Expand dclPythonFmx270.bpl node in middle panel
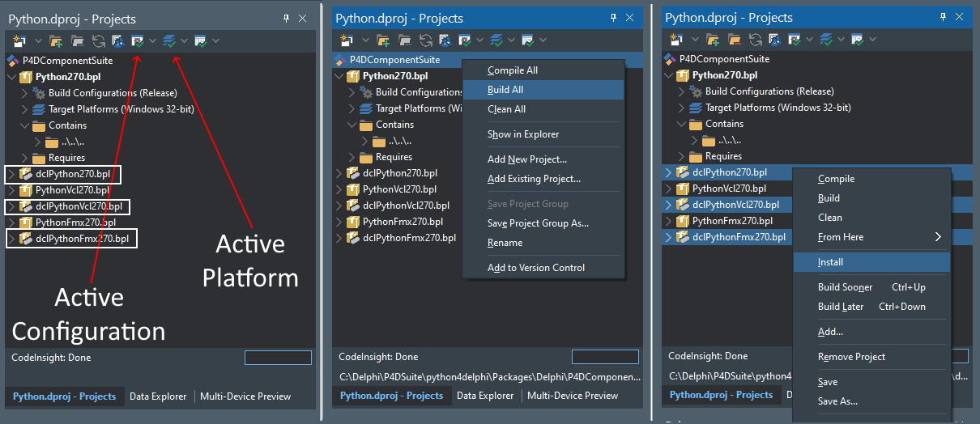980x424 pixels. [x=339, y=238]
